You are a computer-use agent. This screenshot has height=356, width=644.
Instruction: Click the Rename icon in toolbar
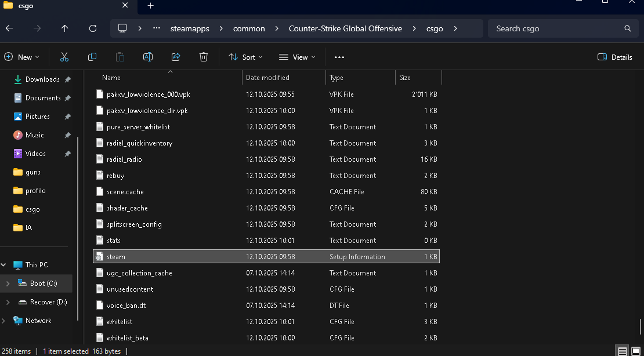[x=148, y=57]
